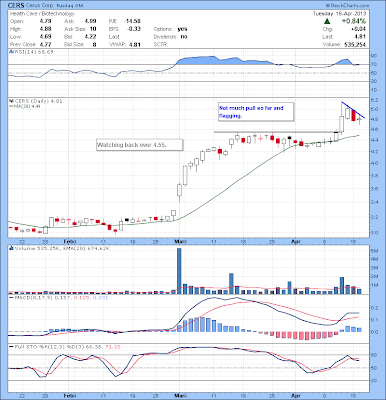Click the +0.84% percent change value
Screen dimensions: 386x400
(x=354, y=21)
